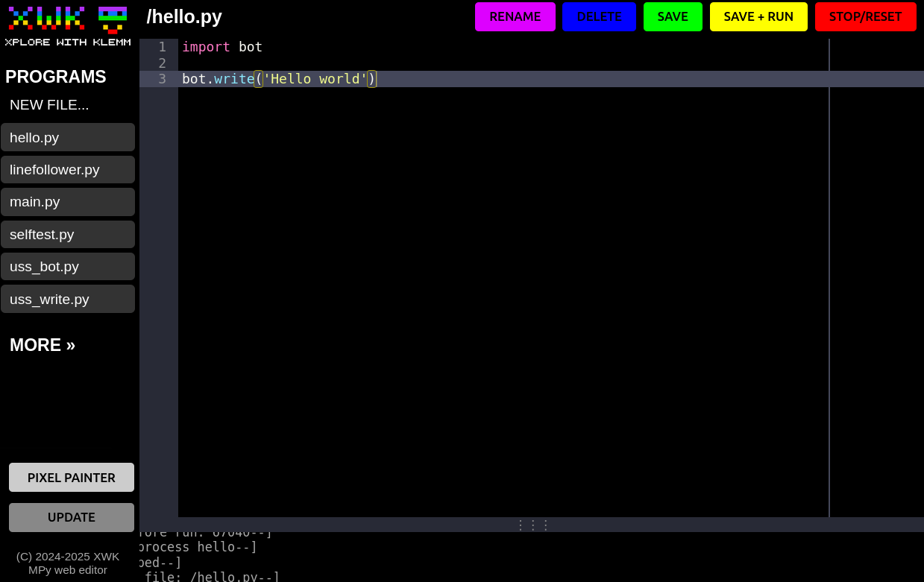
Task: Click the pixel robot face icon
Action: click(x=113, y=19)
